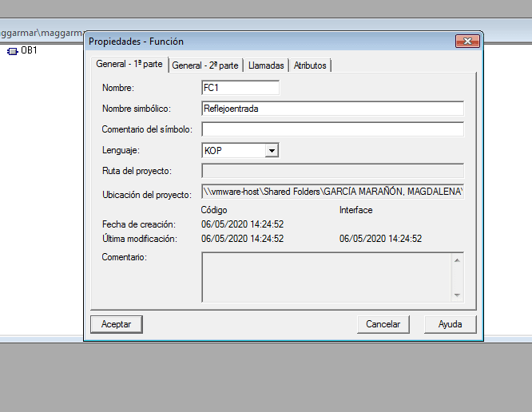Show the Atributos tab
This screenshot has width=532, height=412.
tap(310, 65)
